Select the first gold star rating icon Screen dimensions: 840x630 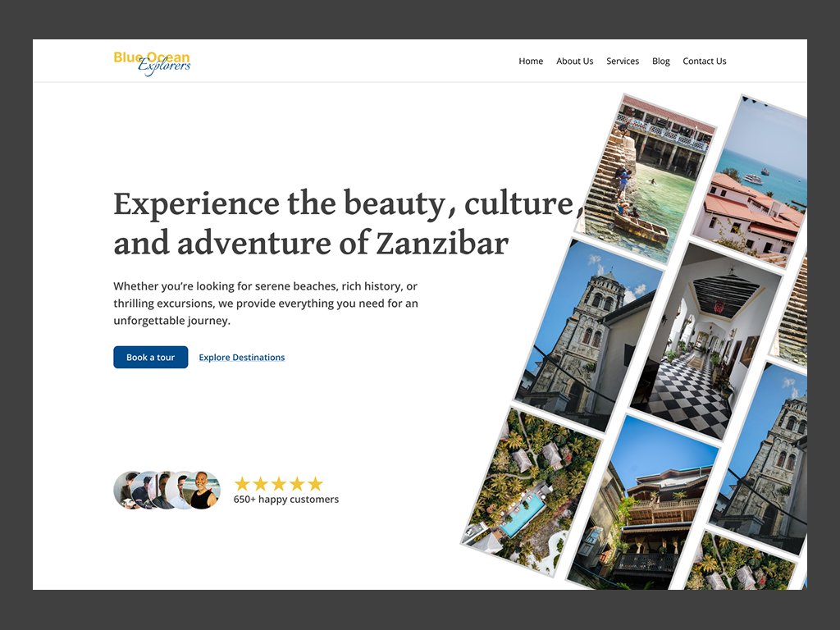[x=243, y=484]
